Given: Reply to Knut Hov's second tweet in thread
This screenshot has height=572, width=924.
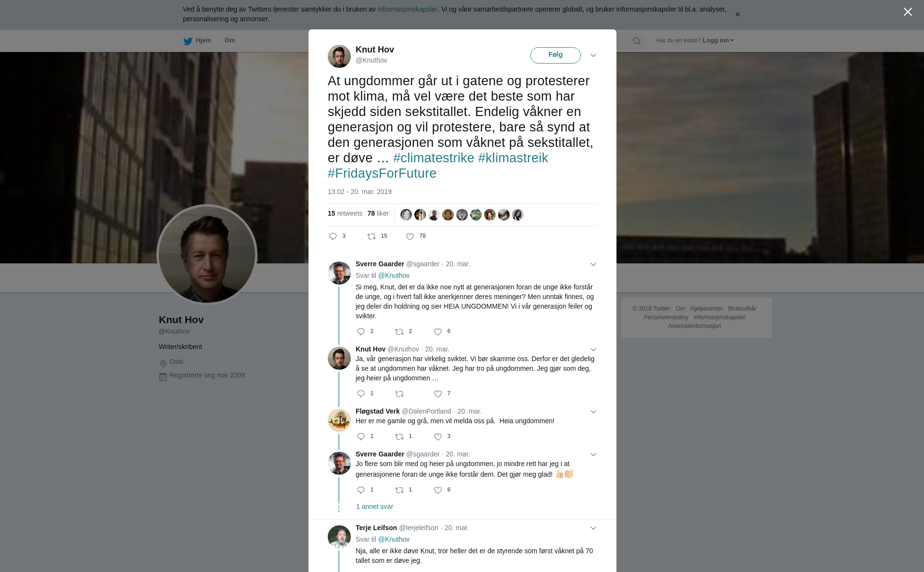Looking at the screenshot, I should [361, 394].
